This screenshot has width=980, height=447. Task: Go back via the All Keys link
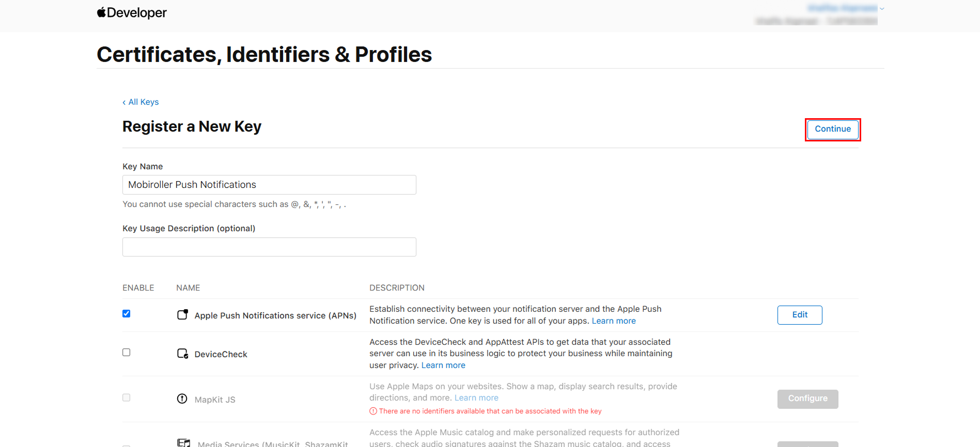coord(141,102)
